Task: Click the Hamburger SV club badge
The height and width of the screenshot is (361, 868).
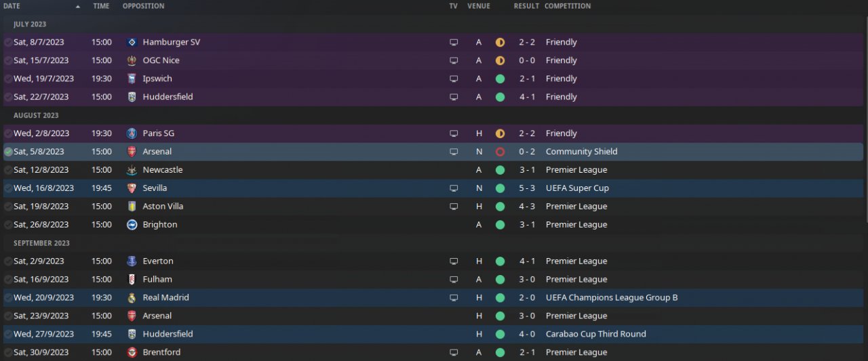Action: pos(132,42)
